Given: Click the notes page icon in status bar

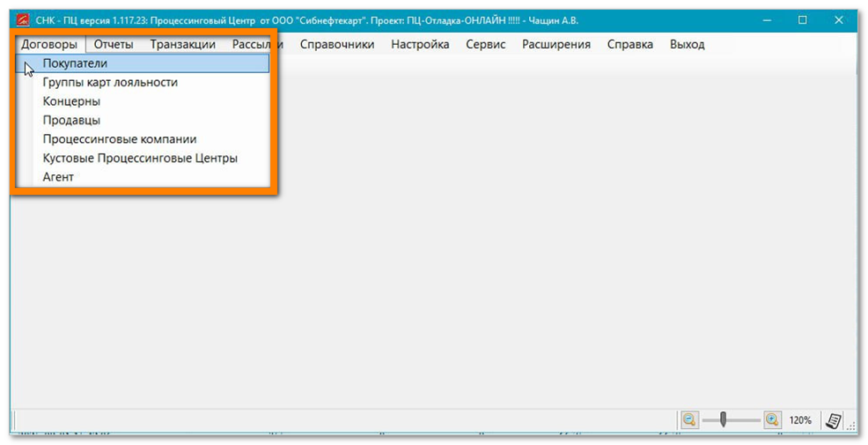Looking at the screenshot, I should tap(833, 420).
